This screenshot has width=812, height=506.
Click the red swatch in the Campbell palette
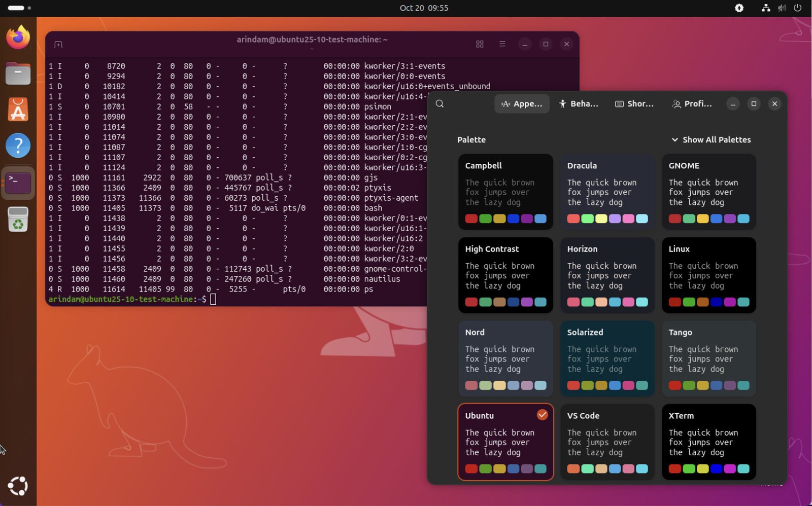pos(471,219)
